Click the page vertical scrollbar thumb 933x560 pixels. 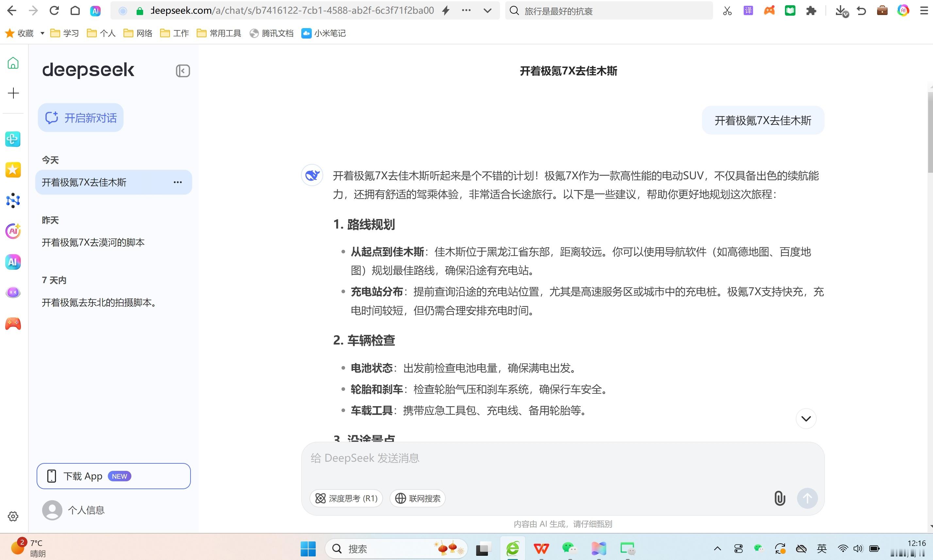pos(930,132)
